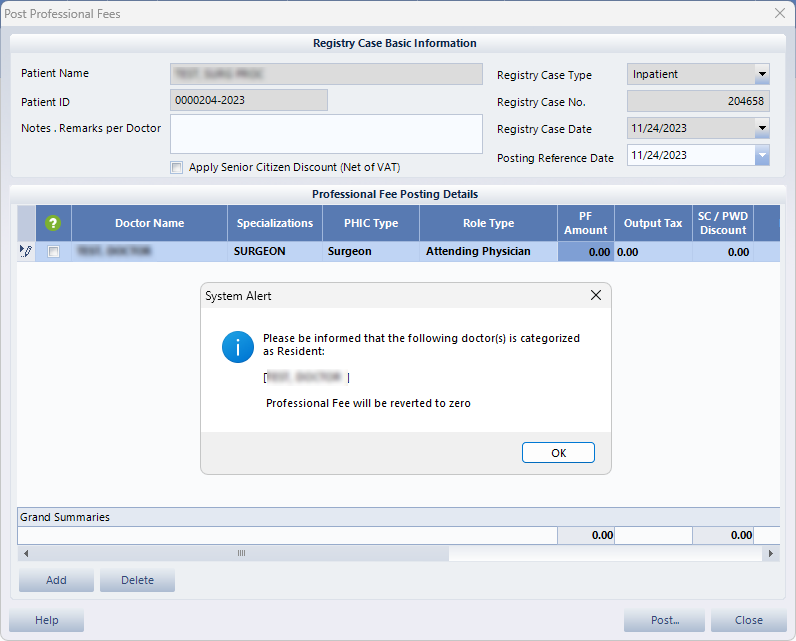796x641 pixels.
Task: Expand the Registry Case Date picker
Action: pos(762,128)
